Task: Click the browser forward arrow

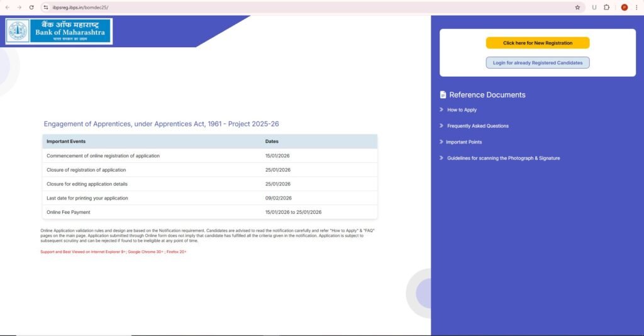Action: coord(19,7)
